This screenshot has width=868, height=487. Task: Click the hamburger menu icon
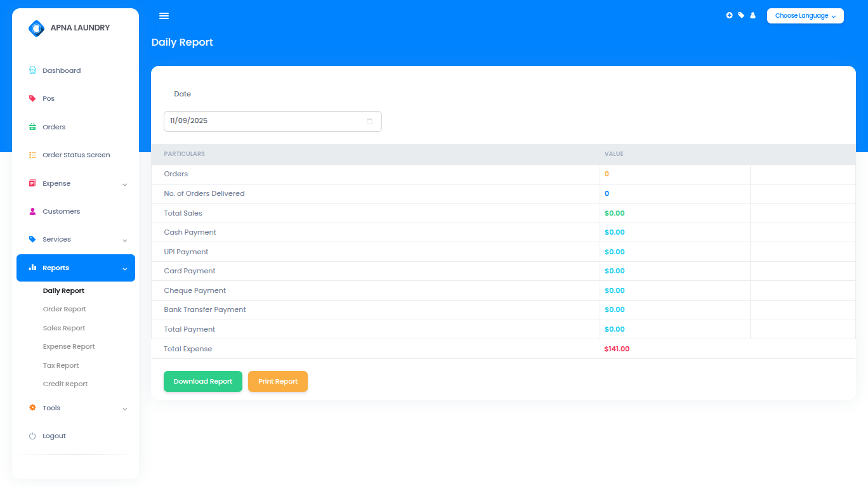(164, 16)
